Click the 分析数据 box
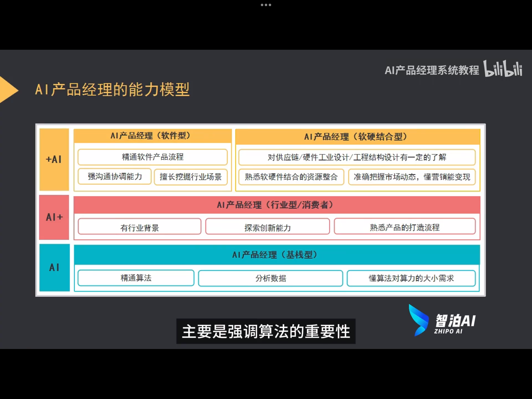532x399 pixels. 270,278
